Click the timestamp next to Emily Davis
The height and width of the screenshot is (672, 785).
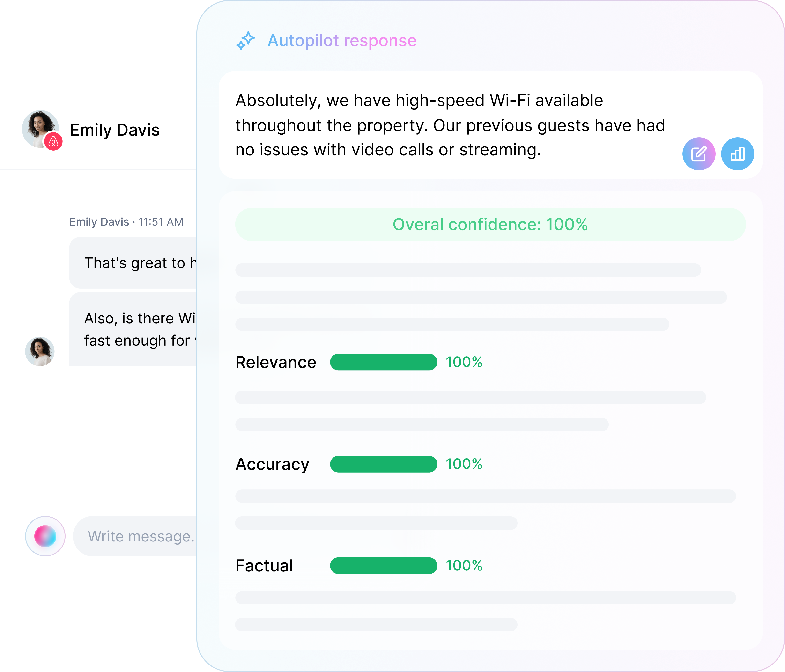pos(161,221)
